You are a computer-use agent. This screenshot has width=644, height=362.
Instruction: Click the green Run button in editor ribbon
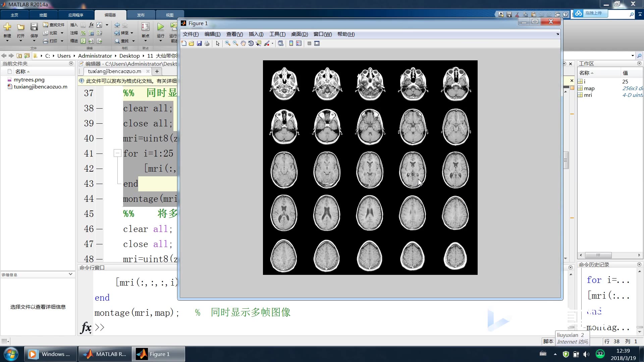pos(161,27)
